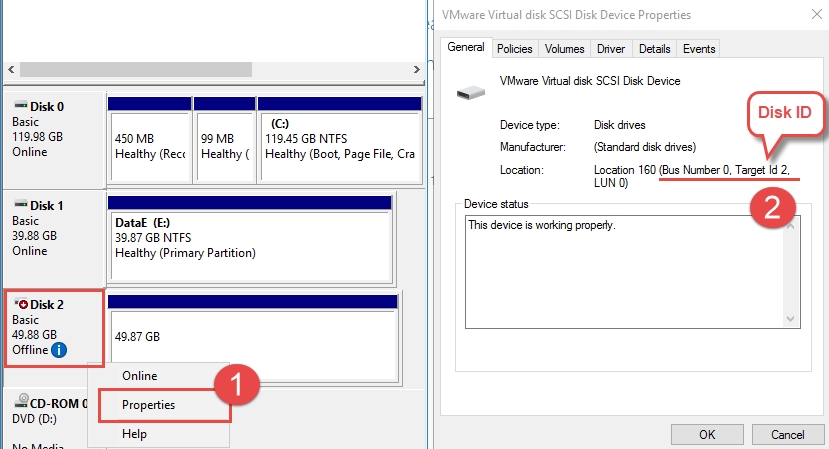
Task: Click the Disk 1 drive icon
Action: point(21,205)
